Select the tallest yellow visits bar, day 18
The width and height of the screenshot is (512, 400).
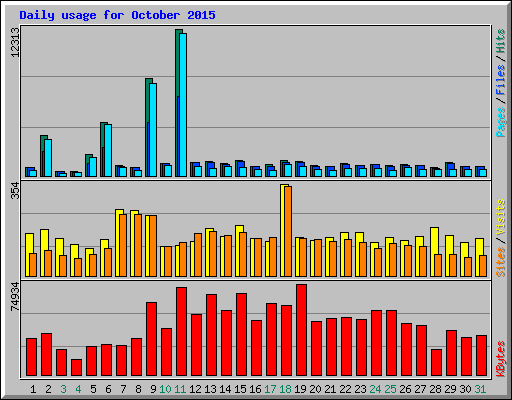(x=283, y=230)
